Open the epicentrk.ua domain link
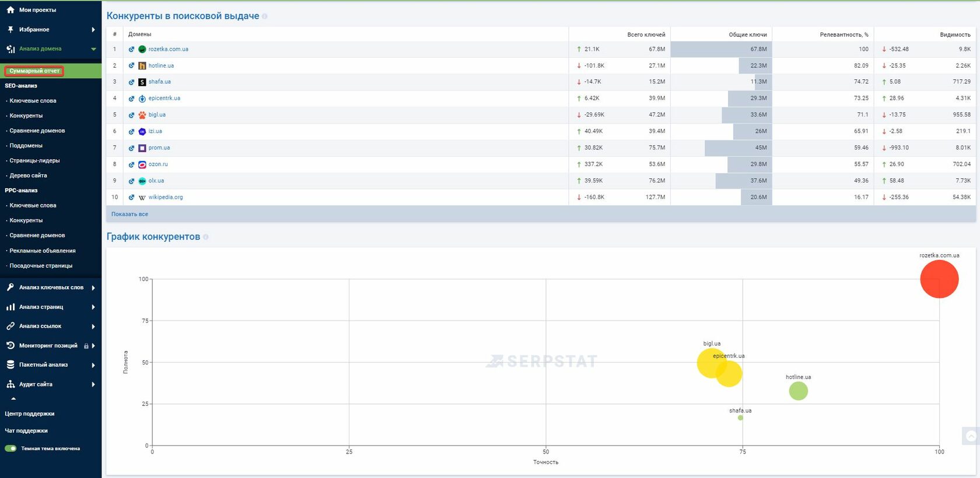980x478 pixels. [164, 99]
